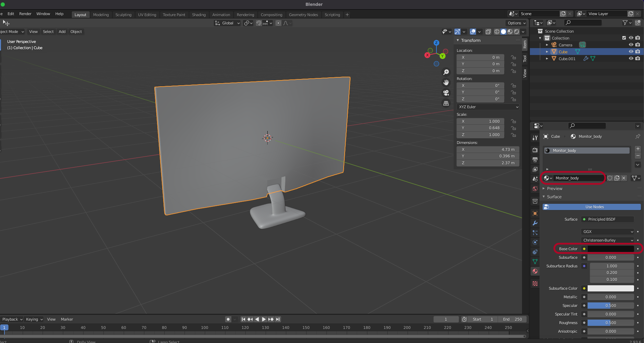The width and height of the screenshot is (644, 343).
Task: Open the Object properties tab
Action: (535, 213)
